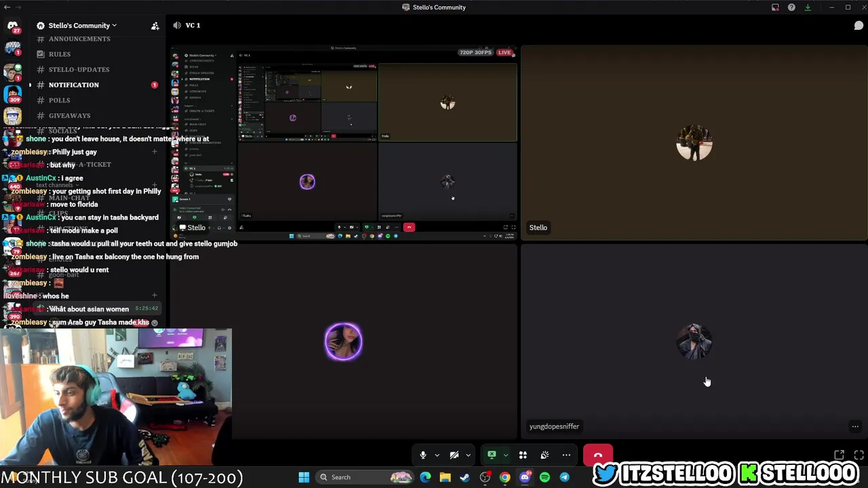
Task: Click the VC 1 channel title
Action: (x=193, y=26)
